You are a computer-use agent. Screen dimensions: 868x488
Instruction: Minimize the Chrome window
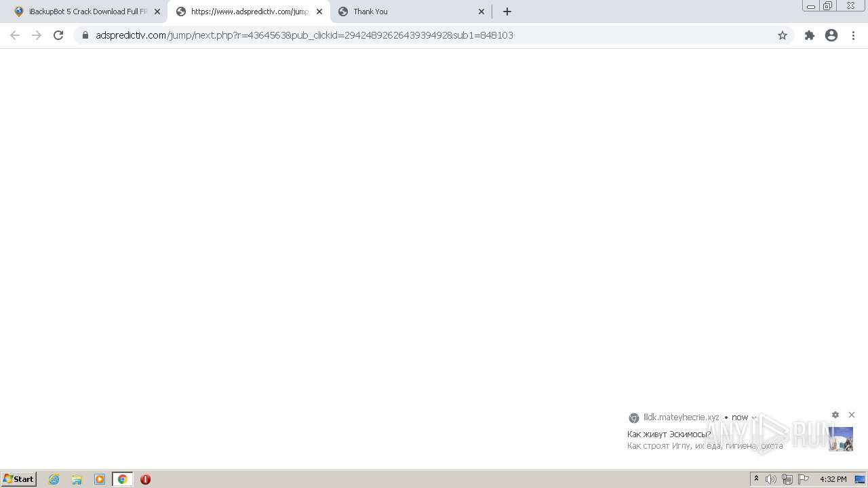pyautogui.click(x=811, y=6)
